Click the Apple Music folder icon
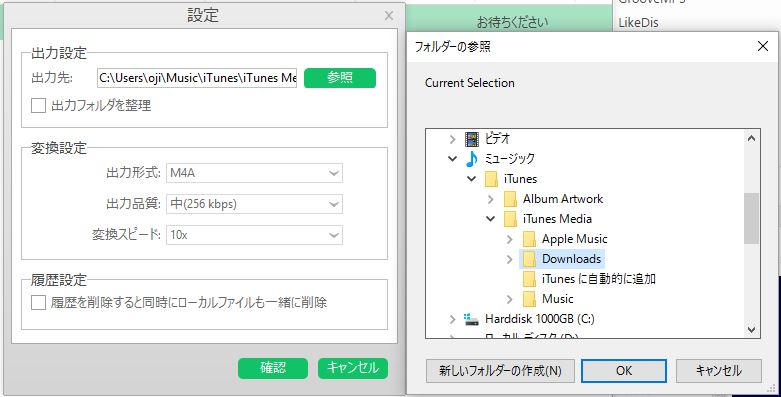Screen dimensions: 781x397 click(x=529, y=239)
